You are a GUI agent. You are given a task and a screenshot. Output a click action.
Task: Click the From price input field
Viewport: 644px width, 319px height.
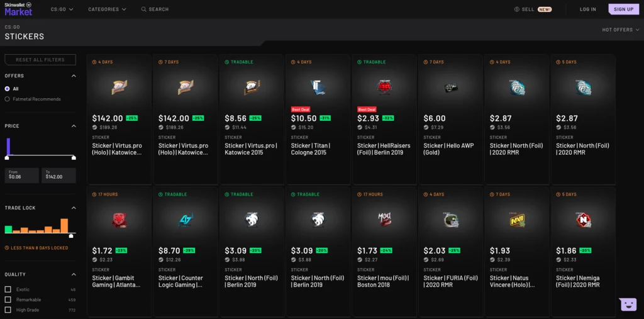pos(22,175)
